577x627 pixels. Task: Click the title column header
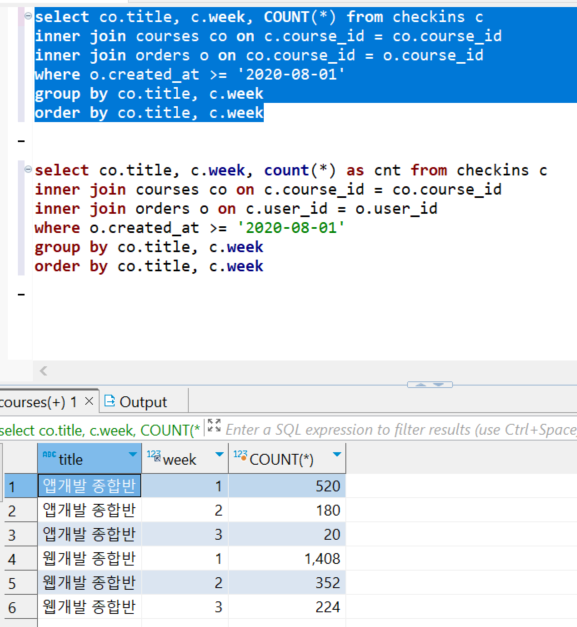point(90,458)
